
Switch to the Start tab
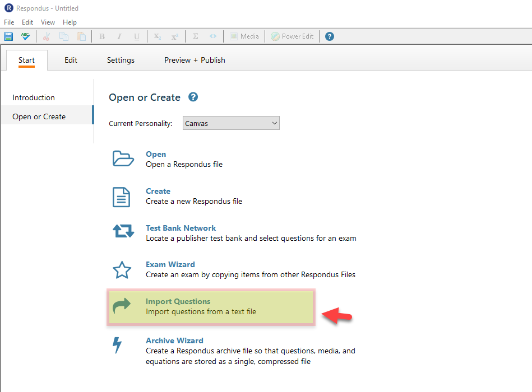[26, 60]
